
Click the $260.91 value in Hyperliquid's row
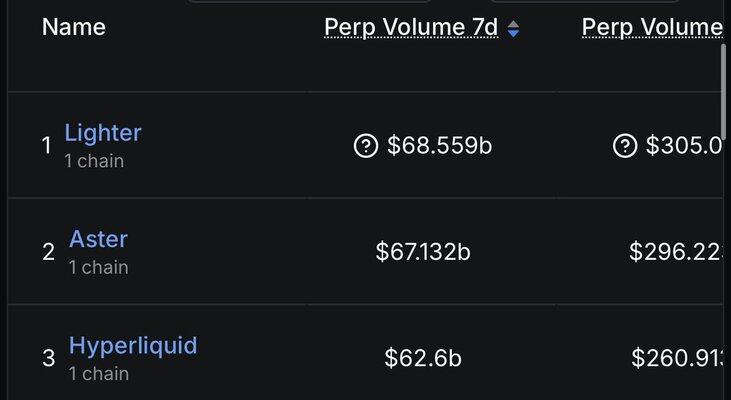point(677,358)
